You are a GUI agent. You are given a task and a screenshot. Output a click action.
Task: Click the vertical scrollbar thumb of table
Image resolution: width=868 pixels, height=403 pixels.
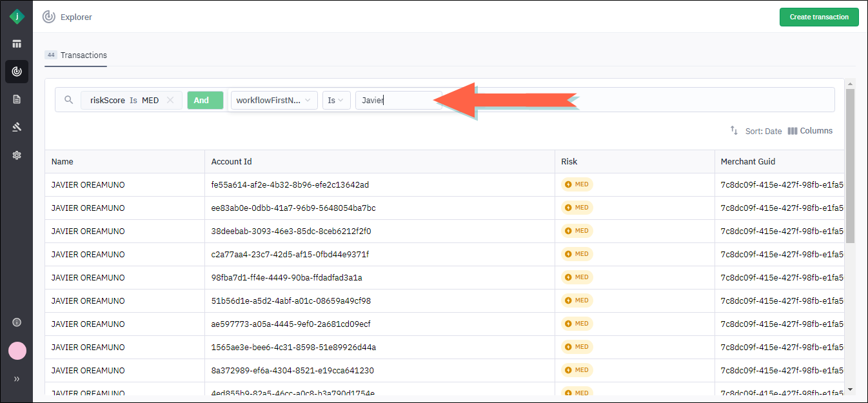(x=850, y=166)
